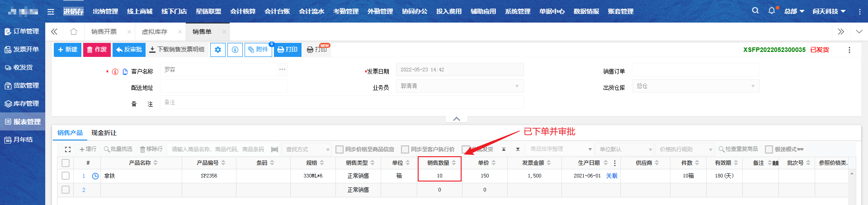Open 问天科技 account dropdown
The height and width of the screenshot is (205, 868).
829,11
